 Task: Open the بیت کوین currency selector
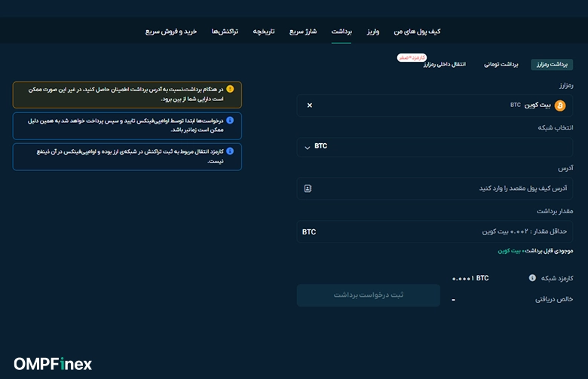435,105
